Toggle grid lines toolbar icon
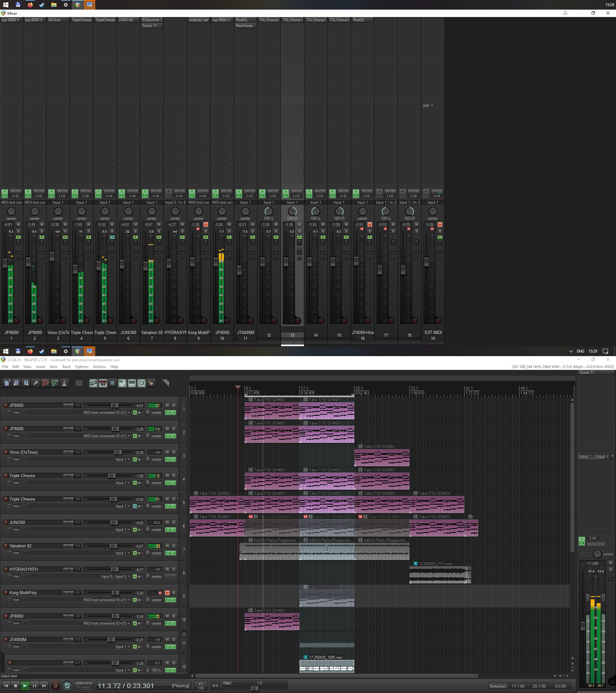 [x=113, y=383]
